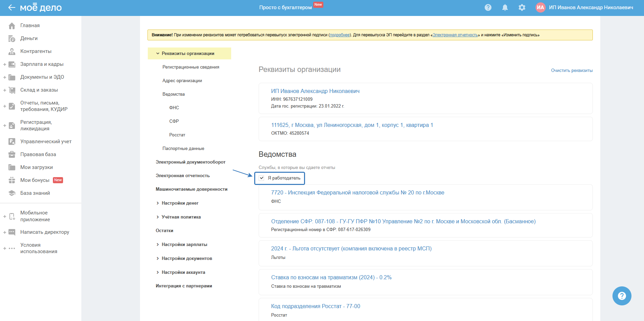Open settings gear in the header

pos(522,7)
